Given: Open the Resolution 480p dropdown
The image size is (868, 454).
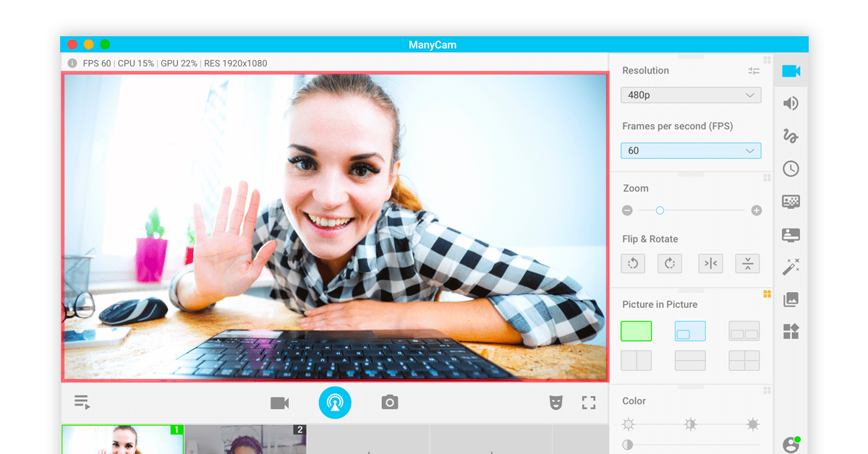Looking at the screenshot, I should [x=691, y=95].
